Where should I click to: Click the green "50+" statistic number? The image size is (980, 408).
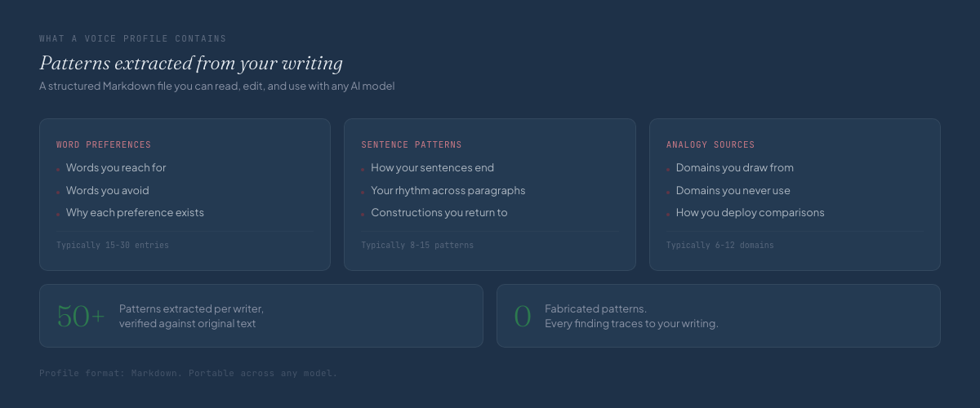tap(81, 317)
